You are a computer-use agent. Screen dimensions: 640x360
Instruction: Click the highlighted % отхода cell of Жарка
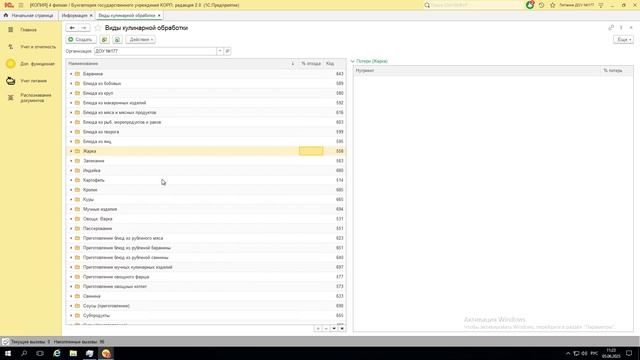point(311,151)
